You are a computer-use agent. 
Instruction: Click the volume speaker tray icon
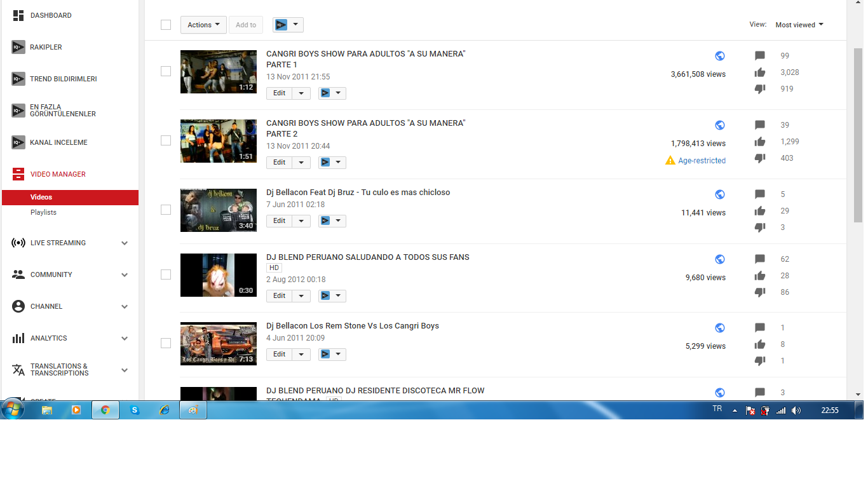[x=796, y=410]
